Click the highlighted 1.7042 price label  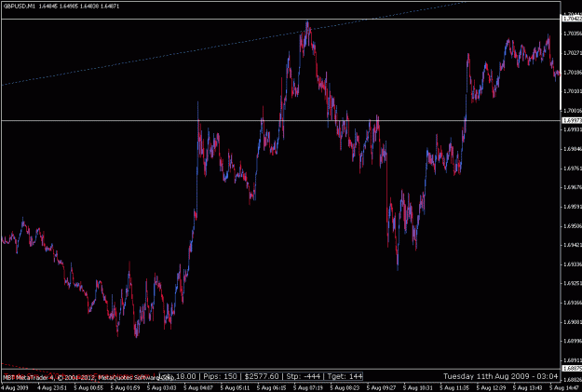pos(572,19)
